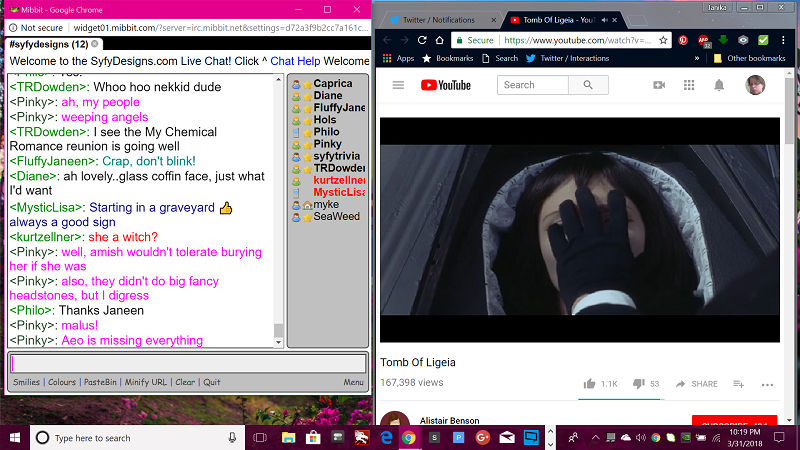Click the YouTube logo
Viewport: 800px width, 450px height.
[445, 85]
